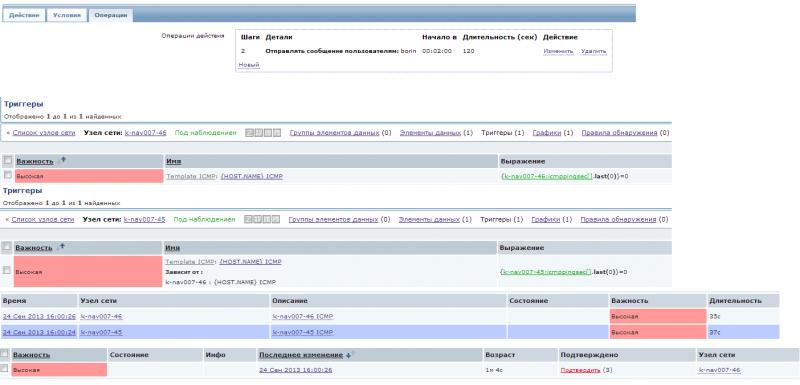This screenshot has height=385, width=800.
Task: Click Изменить link for borin message operation
Action: [558, 52]
